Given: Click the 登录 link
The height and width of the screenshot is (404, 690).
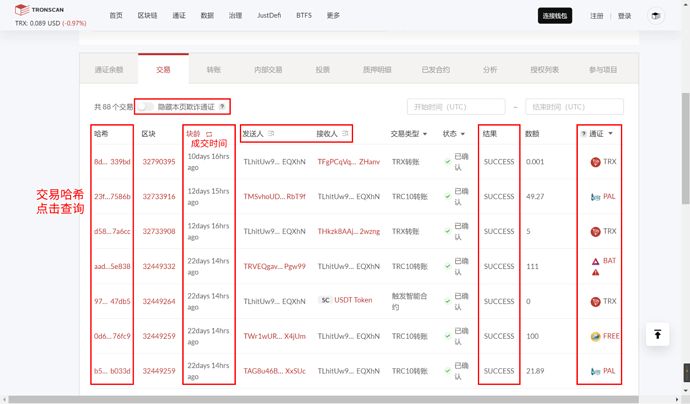Looking at the screenshot, I should click(624, 16).
